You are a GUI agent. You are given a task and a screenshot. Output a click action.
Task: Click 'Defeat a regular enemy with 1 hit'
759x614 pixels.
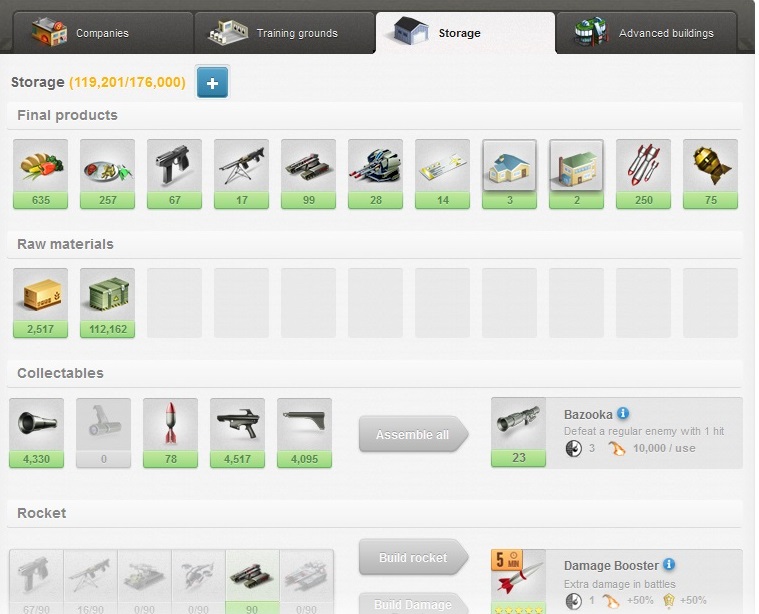(x=644, y=431)
